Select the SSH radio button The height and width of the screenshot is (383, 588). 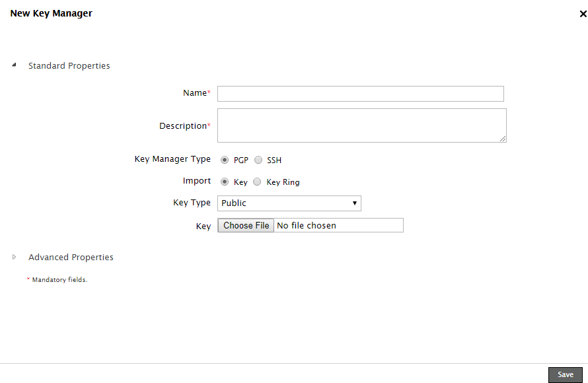point(258,160)
